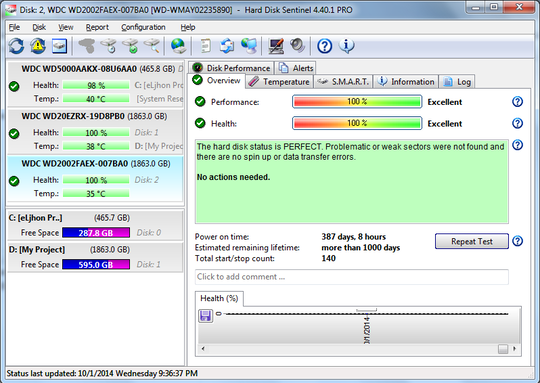Click right arrow of health graph scrollbar
Image resolution: width=540 pixels, height=383 pixels.
tap(514, 349)
